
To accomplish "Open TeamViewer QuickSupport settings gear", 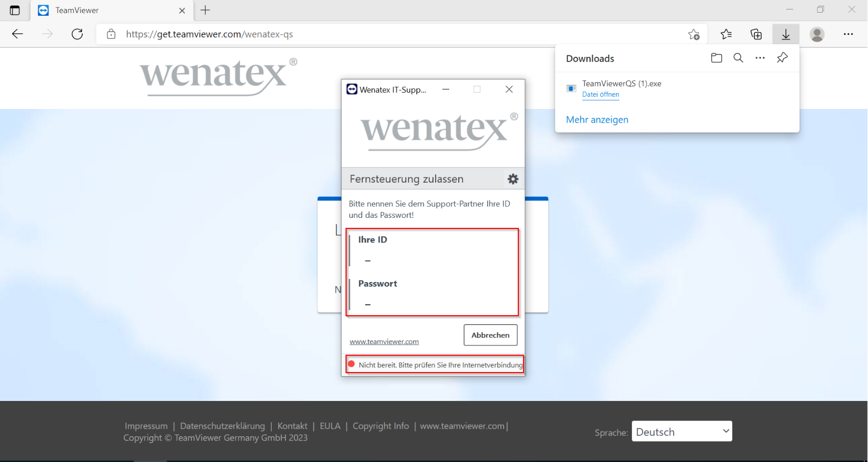I will 512,179.
